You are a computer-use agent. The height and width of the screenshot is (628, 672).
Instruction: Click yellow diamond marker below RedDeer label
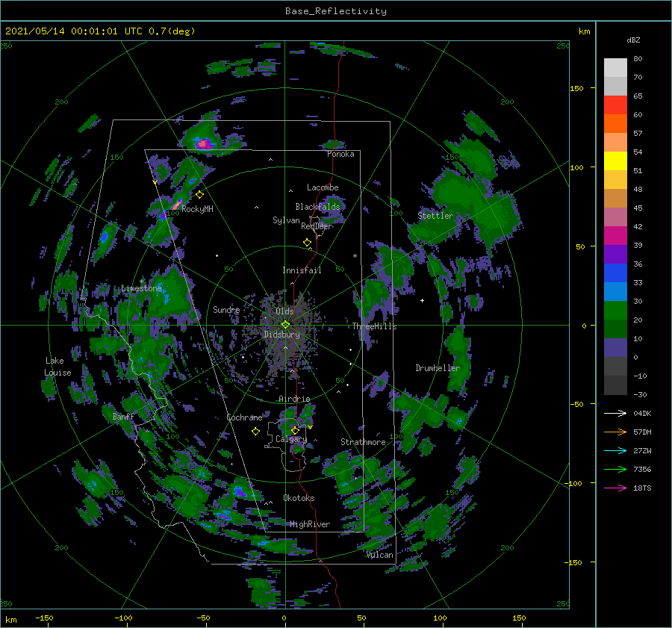coord(308,243)
